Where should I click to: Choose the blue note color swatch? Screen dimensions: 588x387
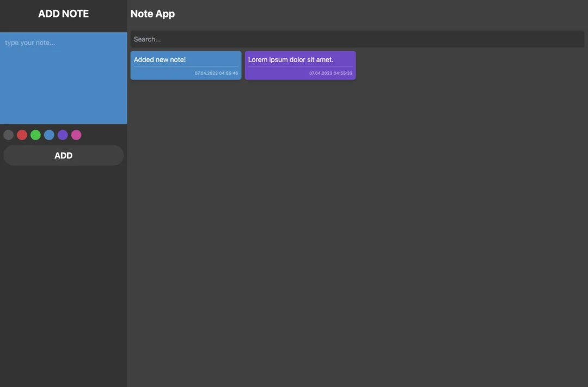coord(49,135)
